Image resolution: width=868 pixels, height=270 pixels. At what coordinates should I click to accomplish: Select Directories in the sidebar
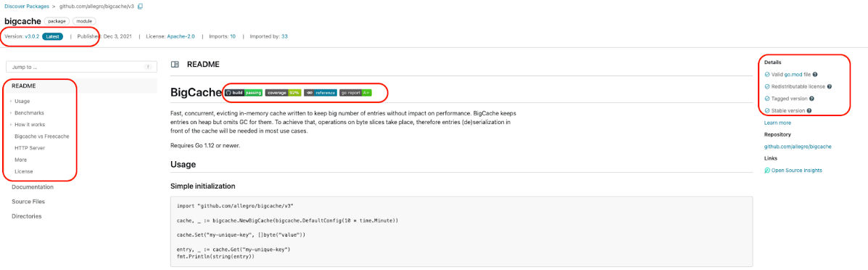click(27, 216)
